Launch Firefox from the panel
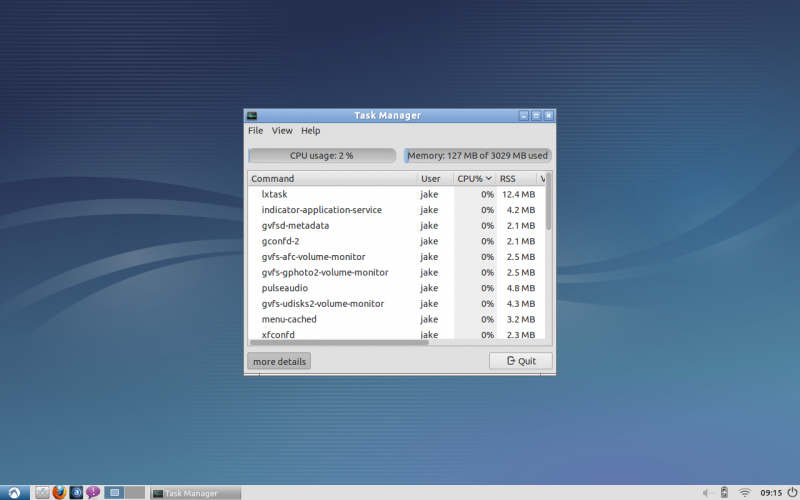This screenshot has width=800, height=500. 59,492
